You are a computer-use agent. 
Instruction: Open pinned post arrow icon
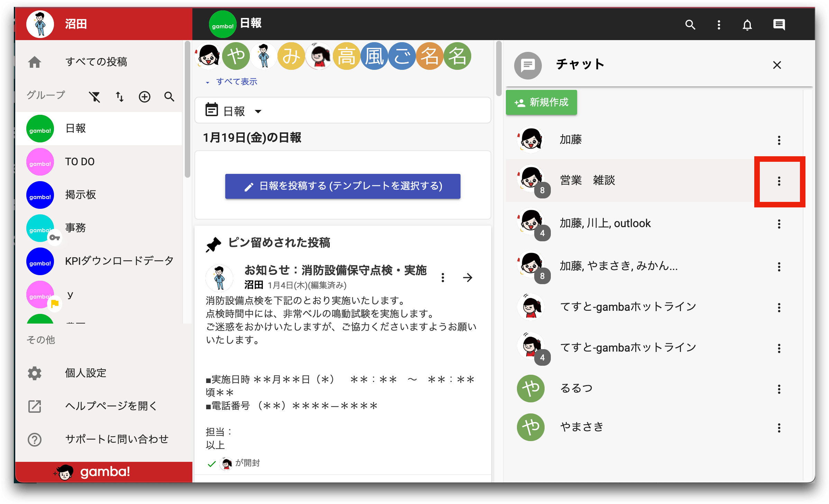(467, 278)
